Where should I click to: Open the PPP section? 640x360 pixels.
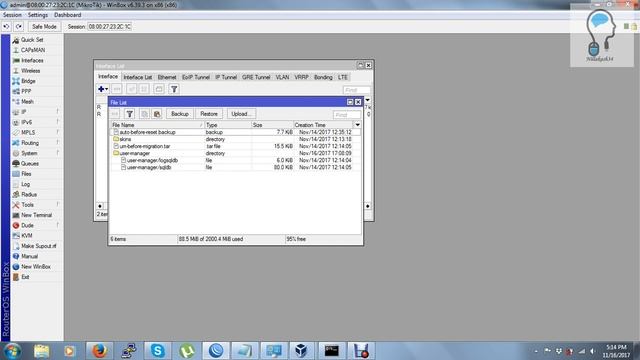pos(26,91)
